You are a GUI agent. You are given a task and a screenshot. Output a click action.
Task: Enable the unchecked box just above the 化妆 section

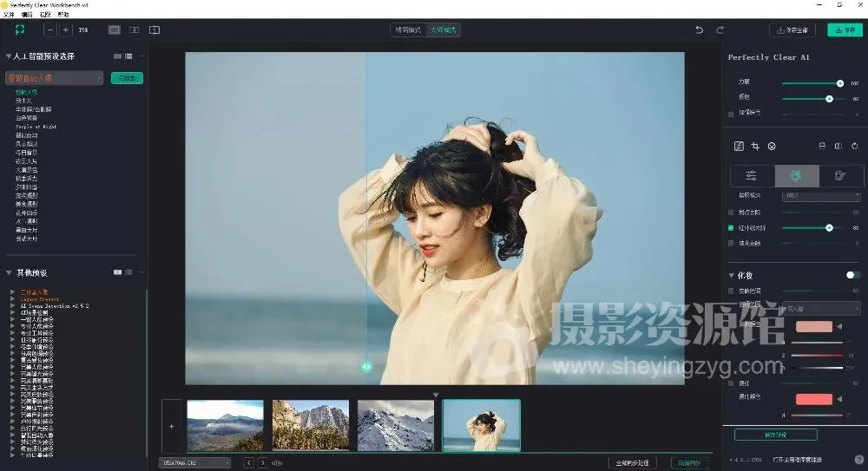coord(731,244)
